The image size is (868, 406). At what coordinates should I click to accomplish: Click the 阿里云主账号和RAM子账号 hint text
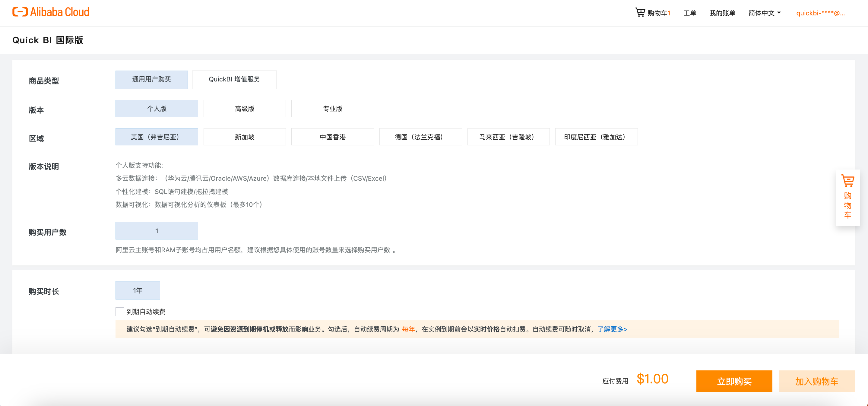point(256,250)
